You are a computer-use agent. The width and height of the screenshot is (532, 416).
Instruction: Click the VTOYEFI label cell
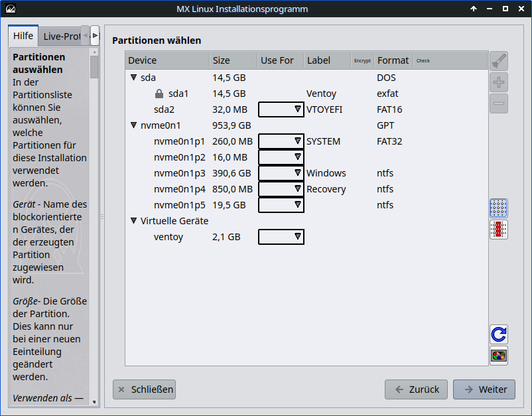pos(324,109)
